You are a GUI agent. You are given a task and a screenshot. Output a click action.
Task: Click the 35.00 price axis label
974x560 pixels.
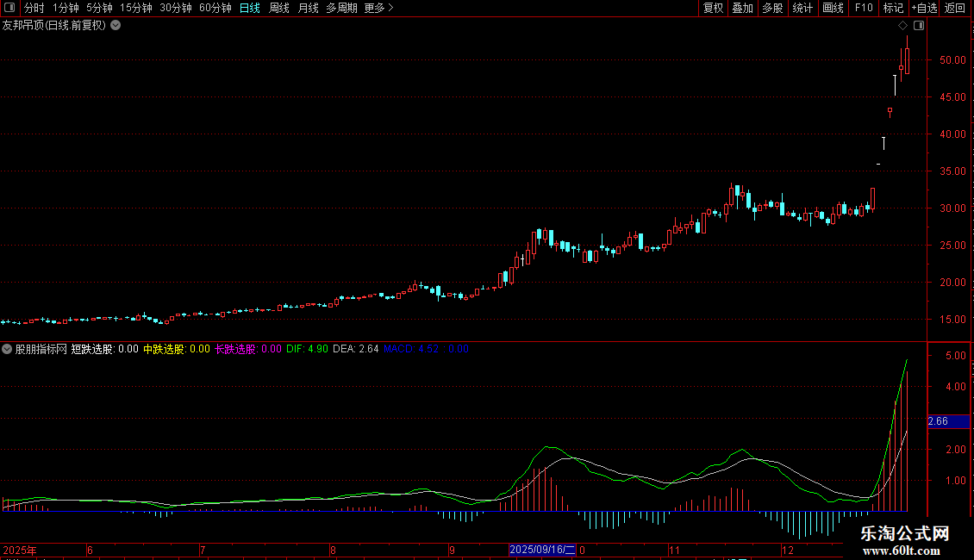click(x=952, y=171)
